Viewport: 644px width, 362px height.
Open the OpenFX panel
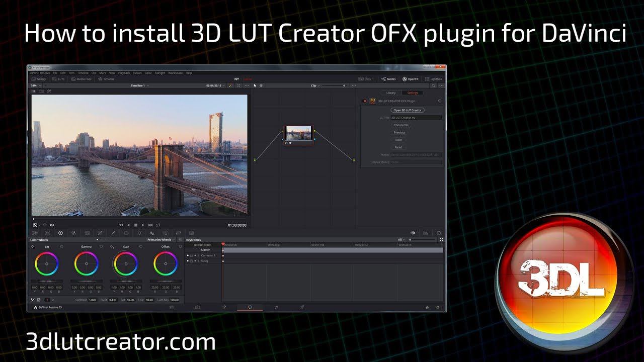pos(410,79)
